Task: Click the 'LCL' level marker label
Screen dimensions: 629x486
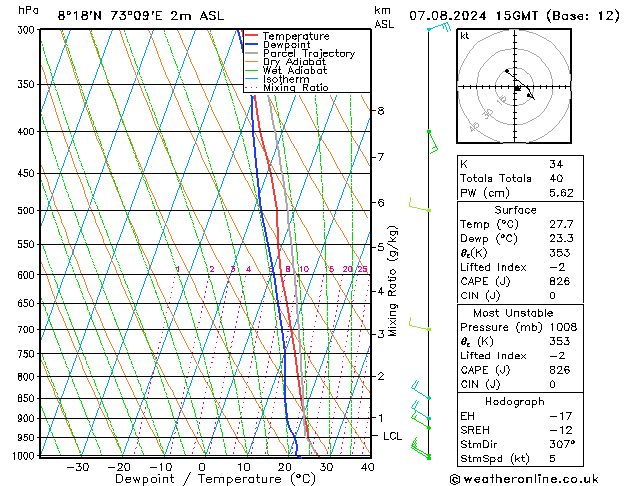Action: 392,436
